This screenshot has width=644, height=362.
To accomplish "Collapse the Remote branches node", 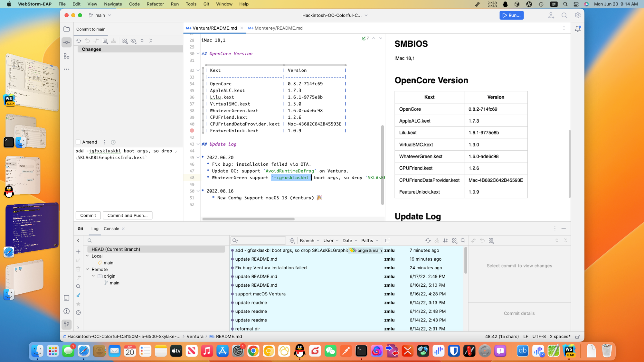I will point(87,269).
